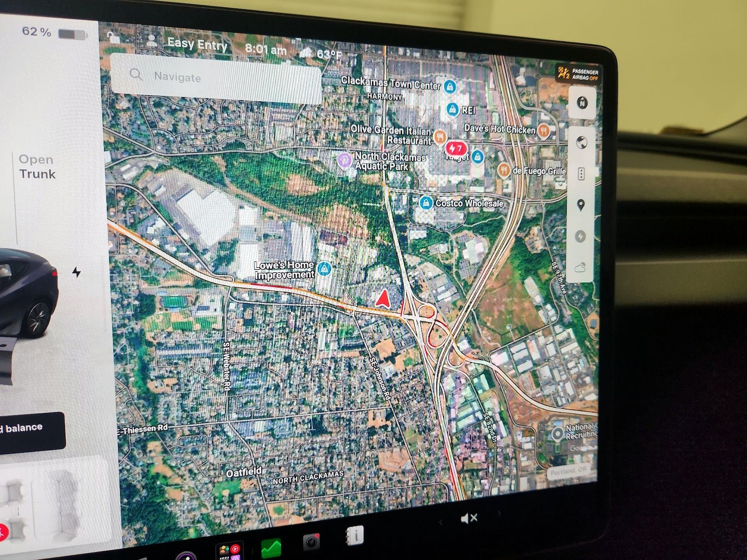Tap the Thiessen Rd street label

(x=142, y=429)
